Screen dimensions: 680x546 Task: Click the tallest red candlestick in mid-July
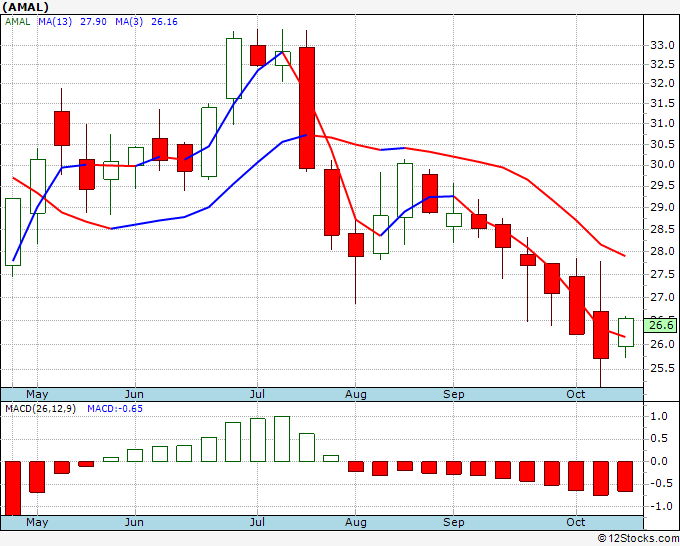tap(307, 108)
